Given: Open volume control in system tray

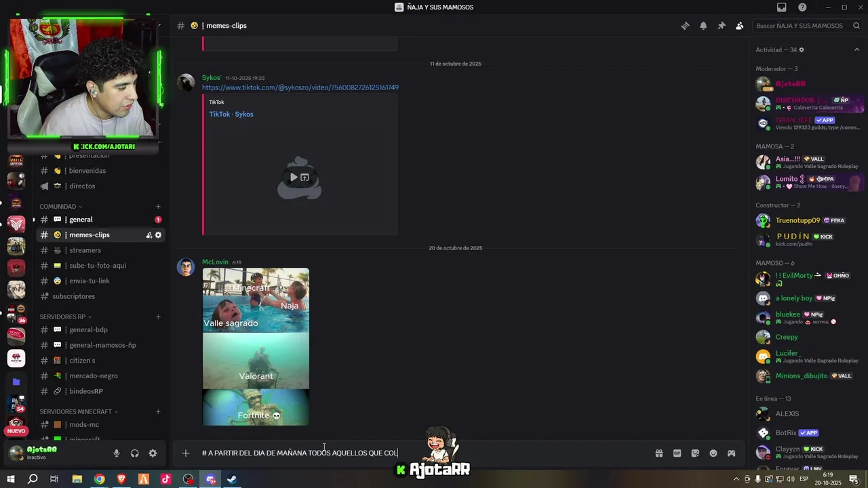Looking at the screenshot, I should pyautogui.click(x=791, y=479).
